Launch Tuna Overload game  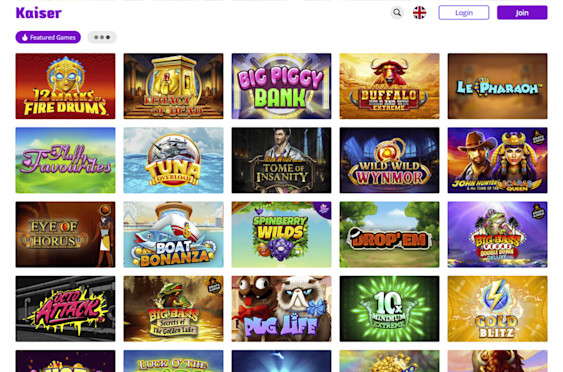tap(173, 160)
